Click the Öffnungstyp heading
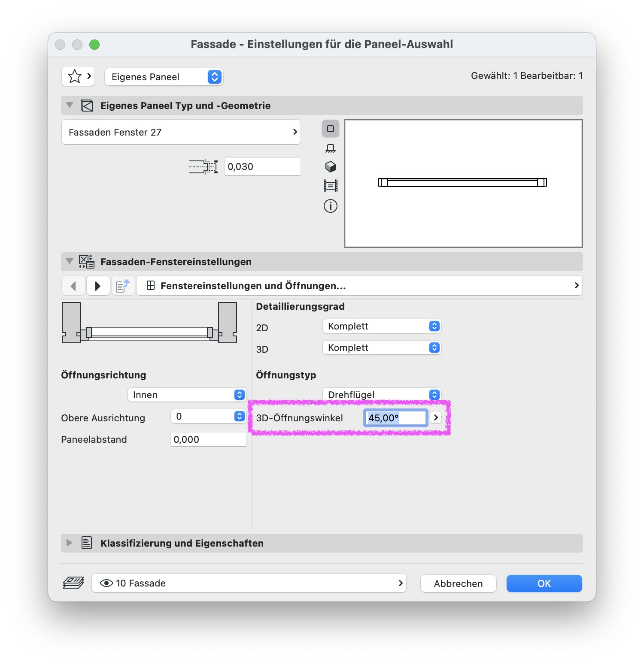Screen dimensions: 644x665 [286, 375]
